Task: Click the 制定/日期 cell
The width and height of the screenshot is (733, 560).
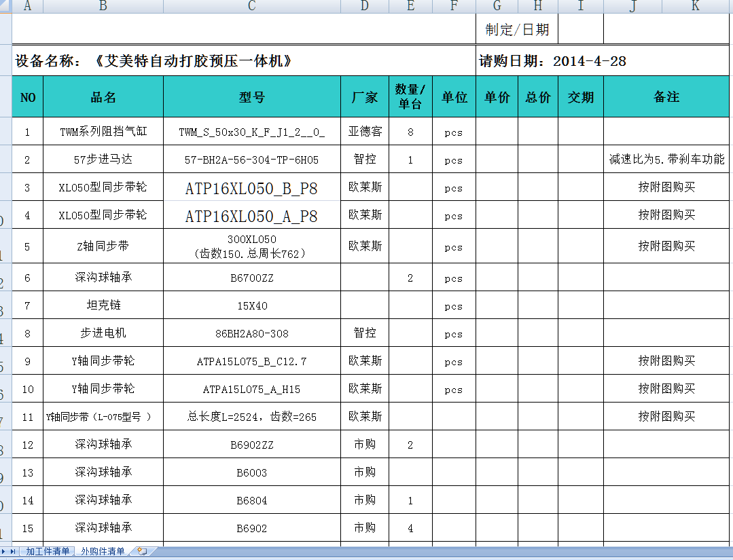Action: [x=517, y=29]
